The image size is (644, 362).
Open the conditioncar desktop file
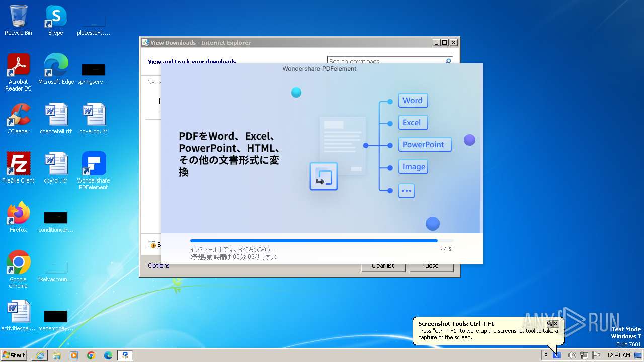[x=56, y=221]
